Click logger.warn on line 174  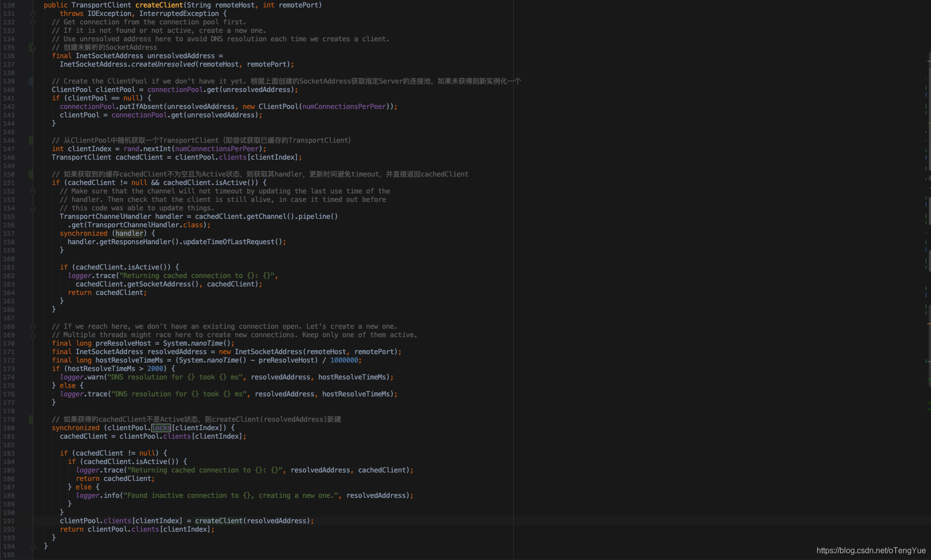(82, 377)
